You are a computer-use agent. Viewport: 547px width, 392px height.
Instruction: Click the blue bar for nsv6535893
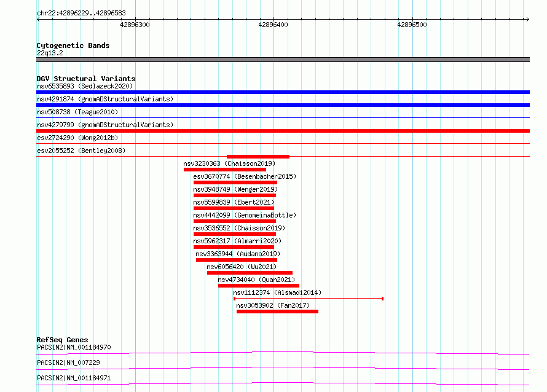[283, 92]
